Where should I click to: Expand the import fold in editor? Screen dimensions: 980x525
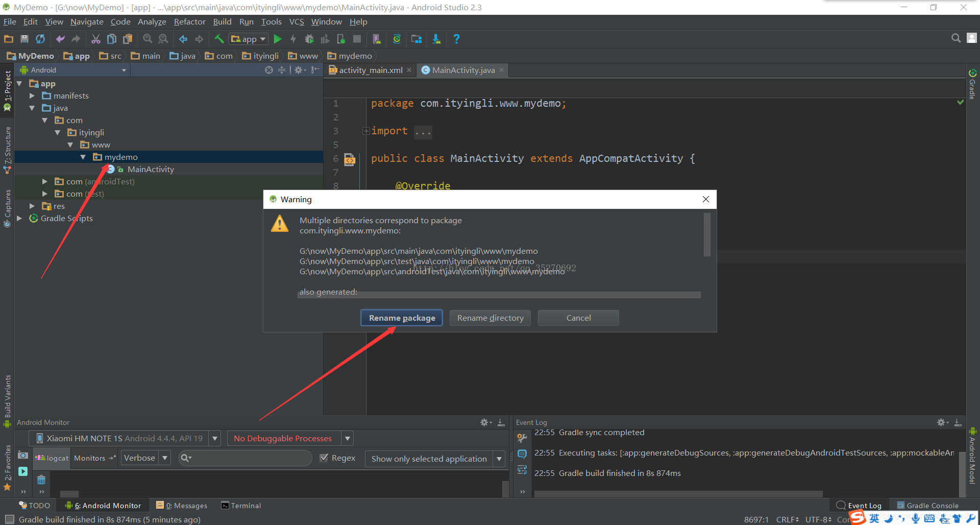[366, 131]
